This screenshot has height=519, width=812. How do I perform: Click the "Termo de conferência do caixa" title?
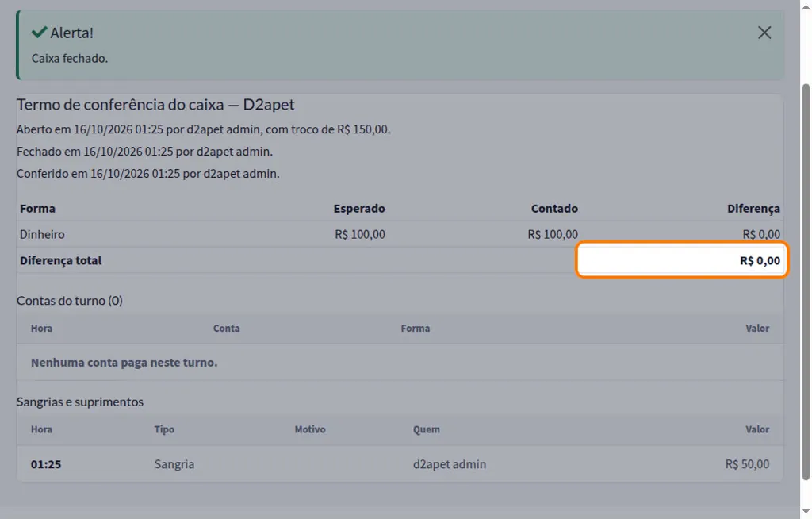155,104
